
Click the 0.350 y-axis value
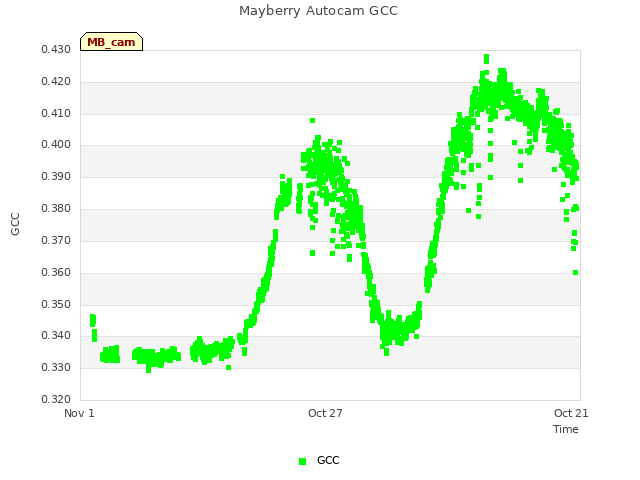[56, 304]
